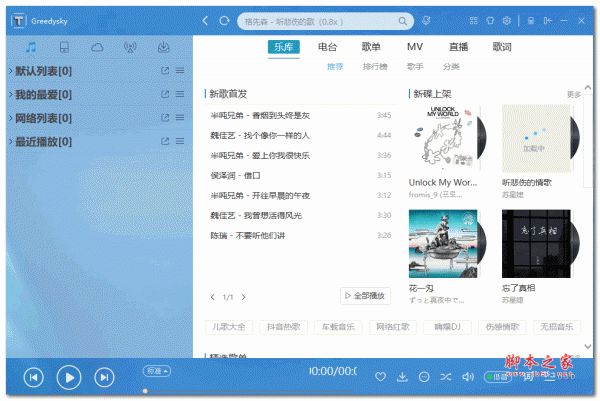Go back with the left arrow icon
The width and height of the screenshot is (600, 401).
tap(205, 21)
